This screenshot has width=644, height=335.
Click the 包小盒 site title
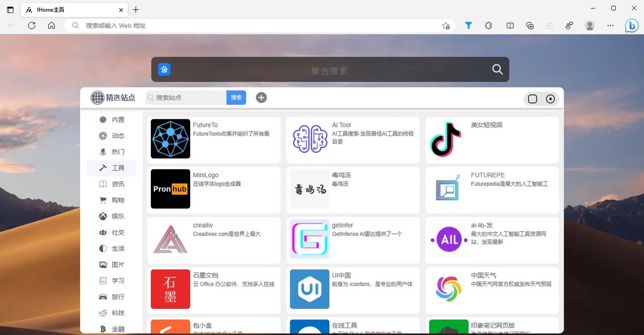pos(202,325)
